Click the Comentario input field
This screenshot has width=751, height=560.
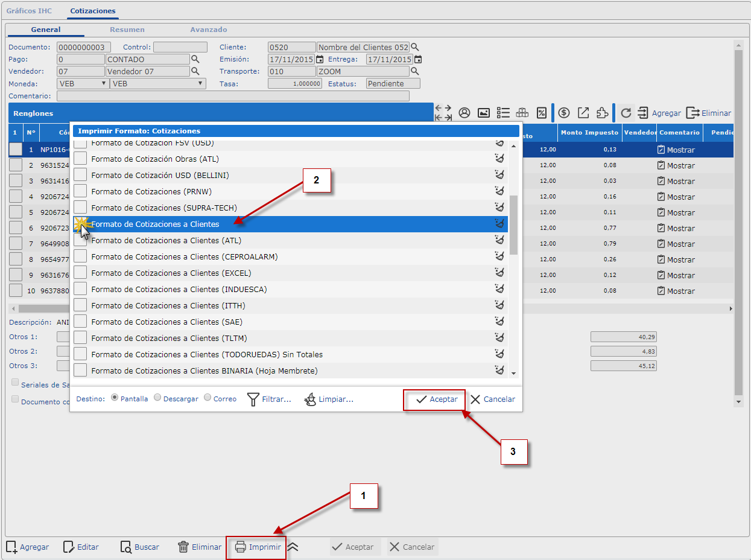point(233,96)
